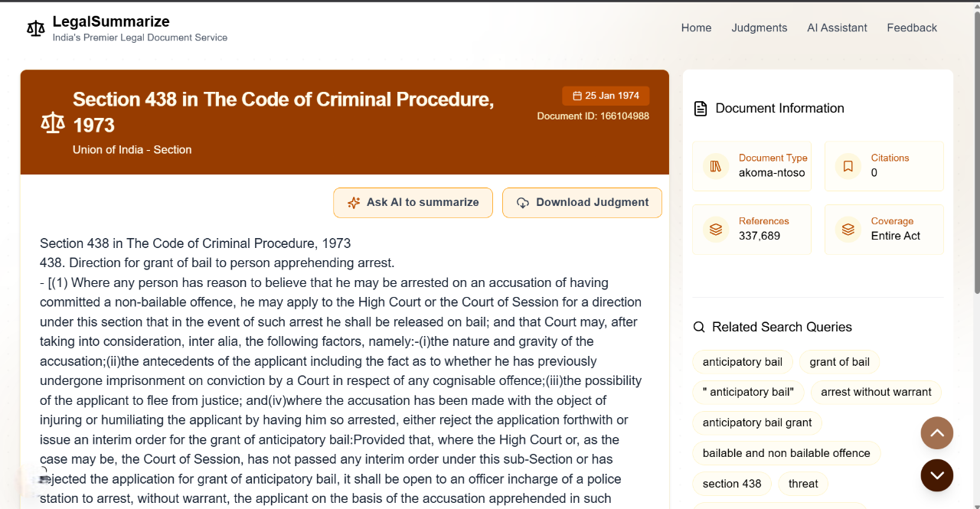
Task: Click the sparkle icon on Ask AI button
Action: [x=354, y=203]
